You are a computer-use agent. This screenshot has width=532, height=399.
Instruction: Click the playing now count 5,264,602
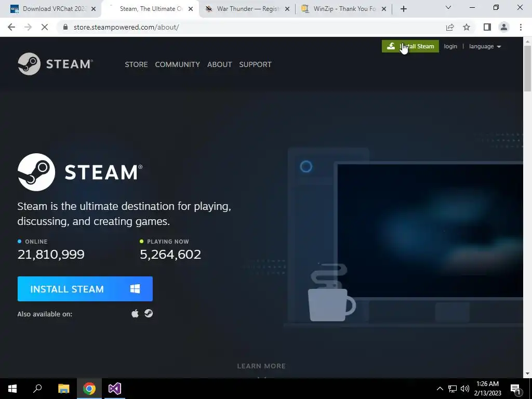[x=170, y=254]
